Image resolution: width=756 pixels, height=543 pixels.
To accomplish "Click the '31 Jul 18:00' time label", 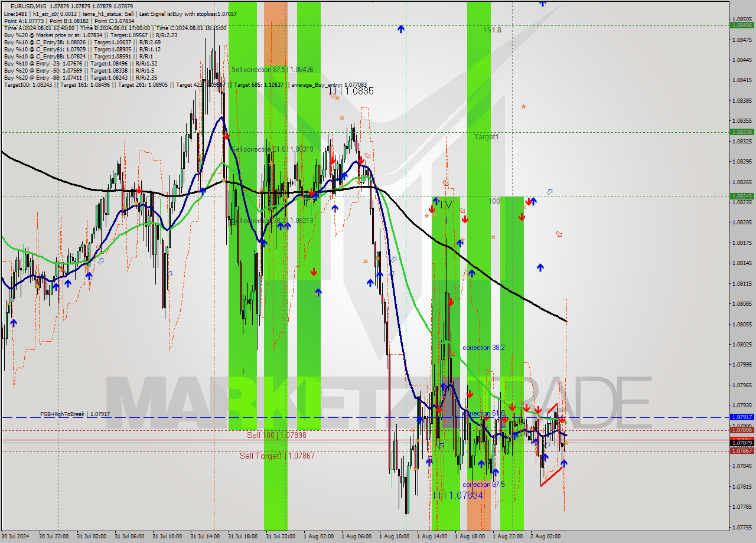I will click(x=243, y=537).
